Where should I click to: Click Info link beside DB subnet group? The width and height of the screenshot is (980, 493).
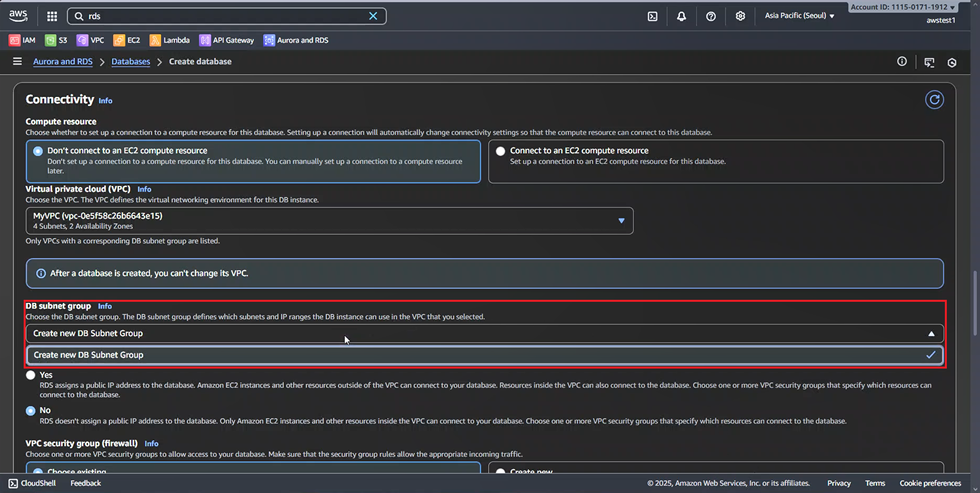pos(105,306)
